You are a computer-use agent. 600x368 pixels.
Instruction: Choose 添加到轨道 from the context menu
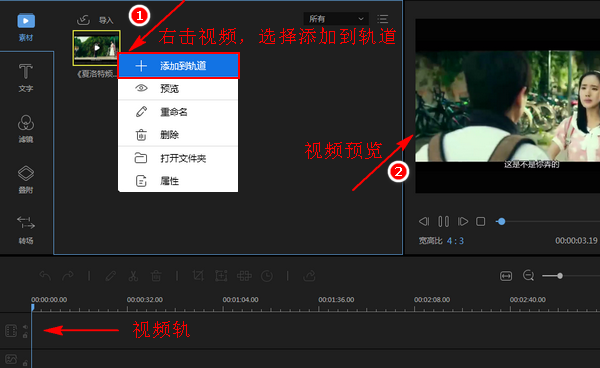pyautogui.click(x=178, y=66)
